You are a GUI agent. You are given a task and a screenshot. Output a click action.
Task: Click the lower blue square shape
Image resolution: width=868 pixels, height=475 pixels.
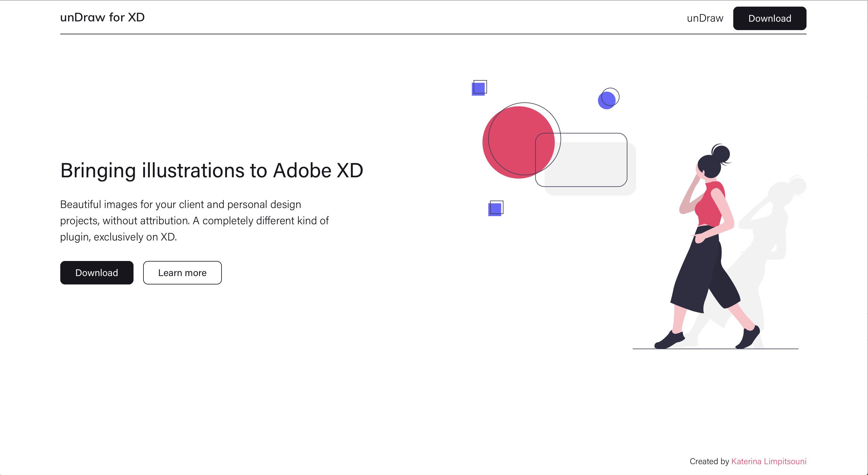(x=495, y=209)
